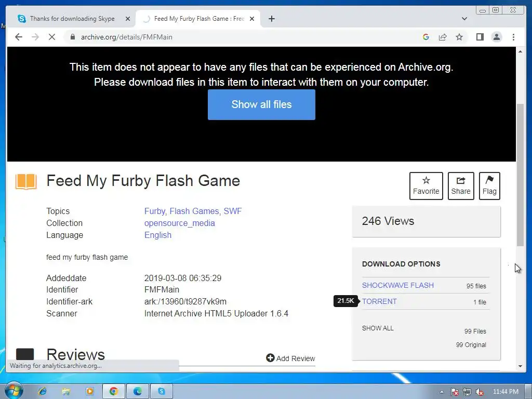Click the network tray icon

click(467, 392)
